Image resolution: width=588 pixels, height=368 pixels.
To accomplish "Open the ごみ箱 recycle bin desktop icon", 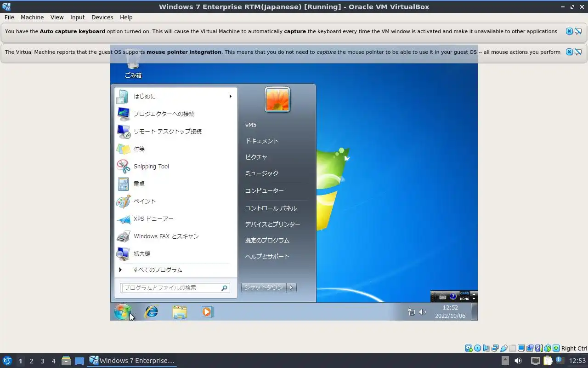I will (133, 63).
